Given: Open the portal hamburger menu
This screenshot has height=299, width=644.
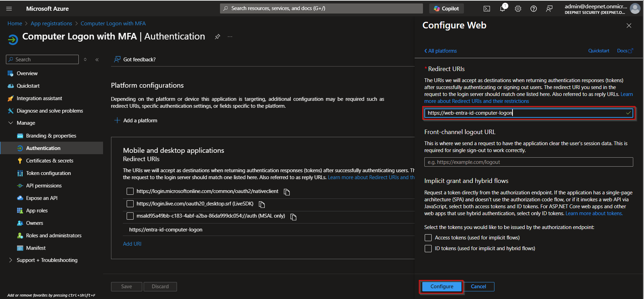Looking at the screenshot, I should 9,9.
